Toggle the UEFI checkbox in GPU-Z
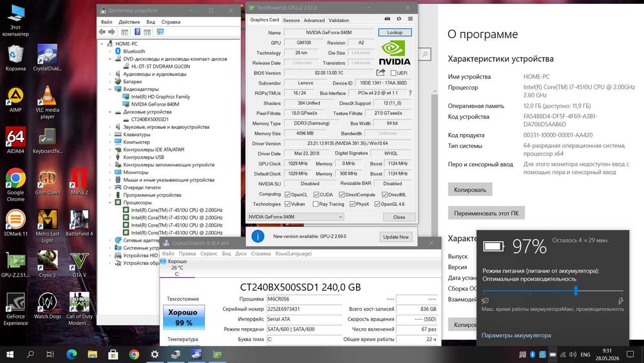Screen dimensions: 644x363 coord(393,73)
